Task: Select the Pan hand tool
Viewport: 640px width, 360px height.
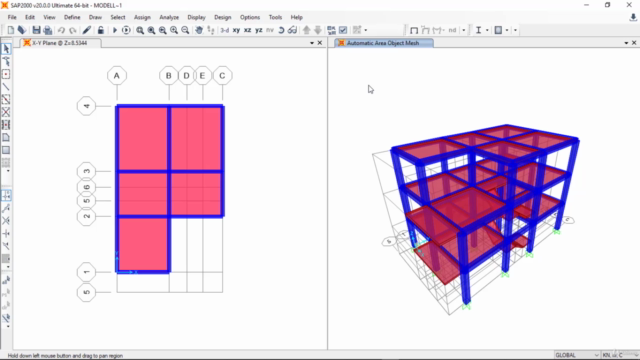Action: tap(199, 30)
